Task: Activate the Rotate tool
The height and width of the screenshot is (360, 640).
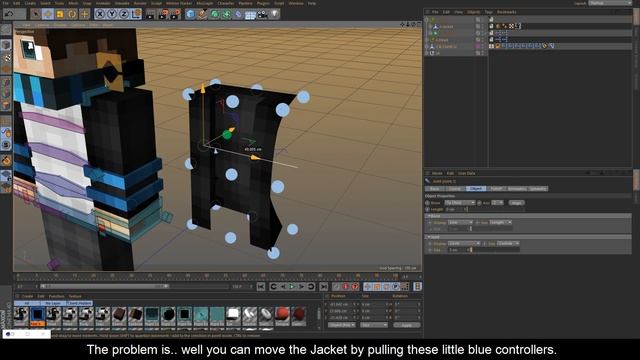Action: (x=72, y=14)
